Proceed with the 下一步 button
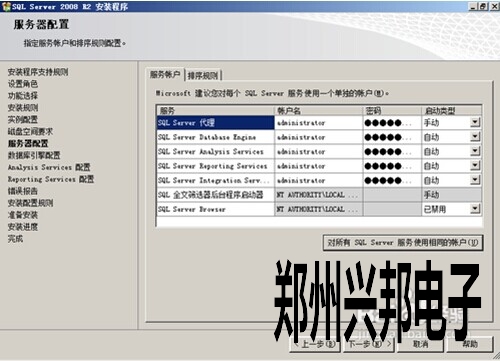Image resolution: width=500 pixels, height=361 pixels. (x=369, y=344)
